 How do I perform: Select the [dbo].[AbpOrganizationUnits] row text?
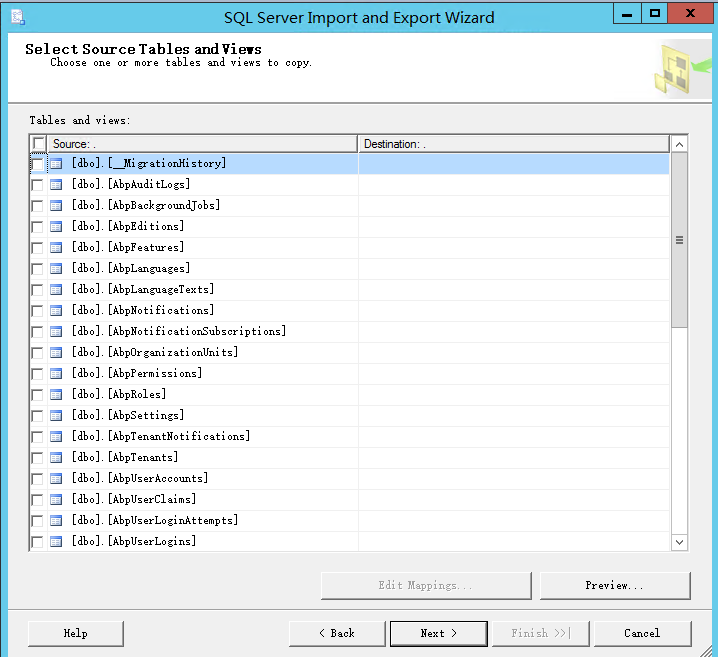click(155, 352)
